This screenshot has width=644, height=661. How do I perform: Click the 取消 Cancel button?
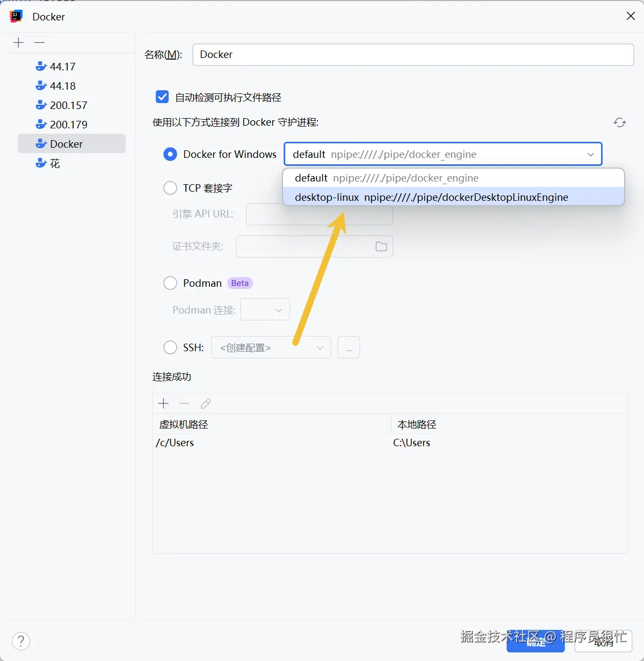coord(603,642)
